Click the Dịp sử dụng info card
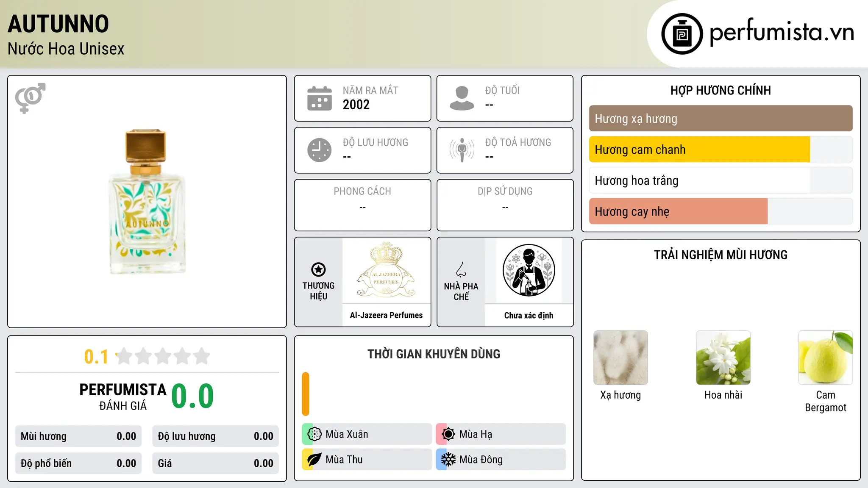Viewport: 868px width, 488px height. pyautogui.click(x=505, y=205)
